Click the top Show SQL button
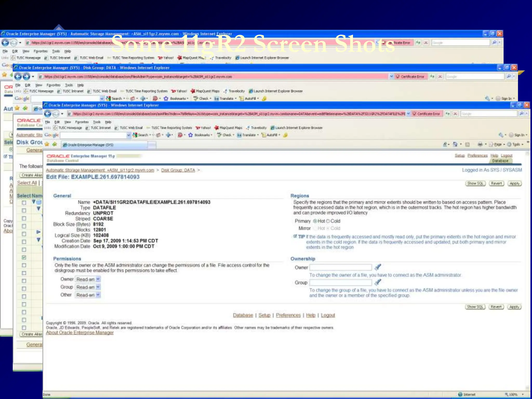 coord(475,183)
